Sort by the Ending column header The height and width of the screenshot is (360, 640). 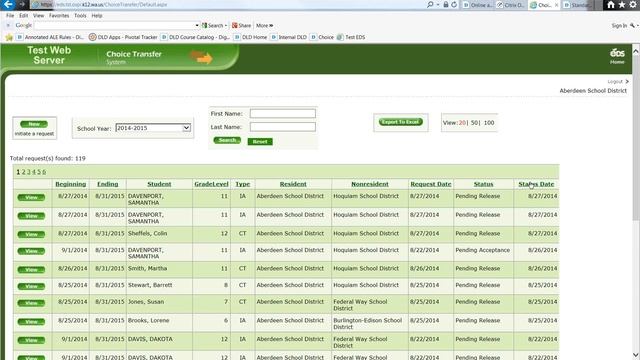[x=107, y=184]
